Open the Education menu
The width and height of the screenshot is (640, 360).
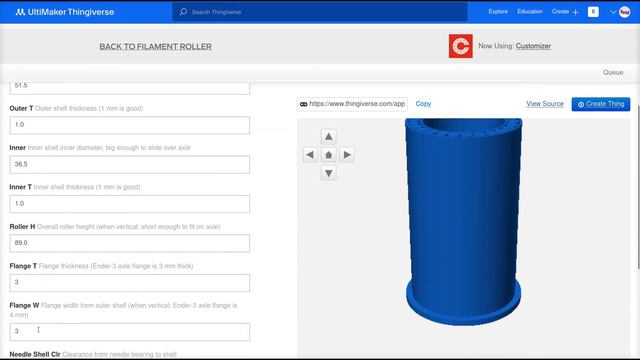530,11
